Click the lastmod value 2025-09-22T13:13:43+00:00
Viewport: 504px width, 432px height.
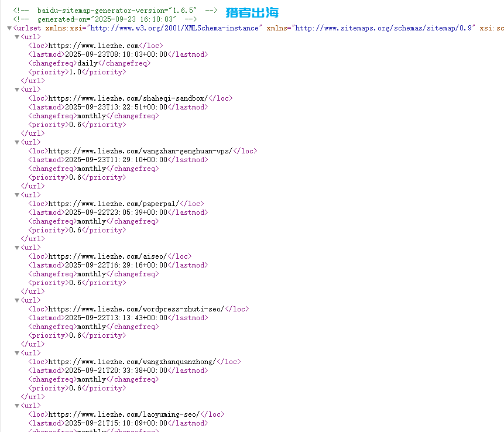116,318
